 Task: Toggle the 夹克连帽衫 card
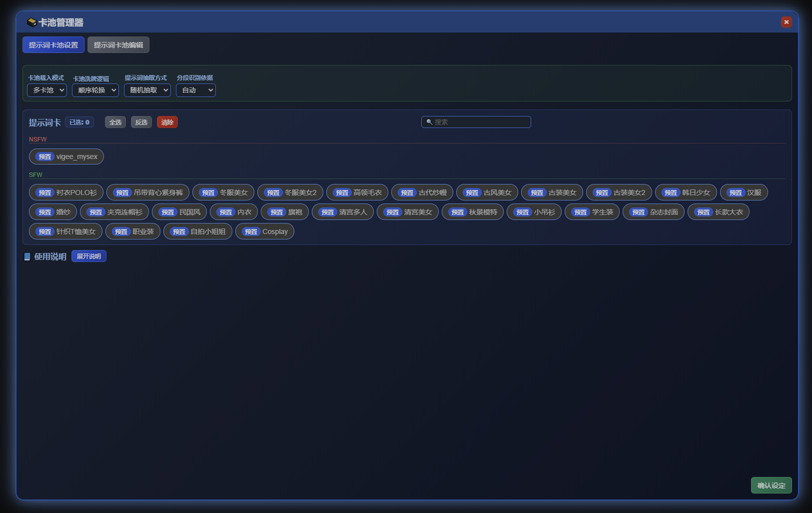[x=114, y=212]
